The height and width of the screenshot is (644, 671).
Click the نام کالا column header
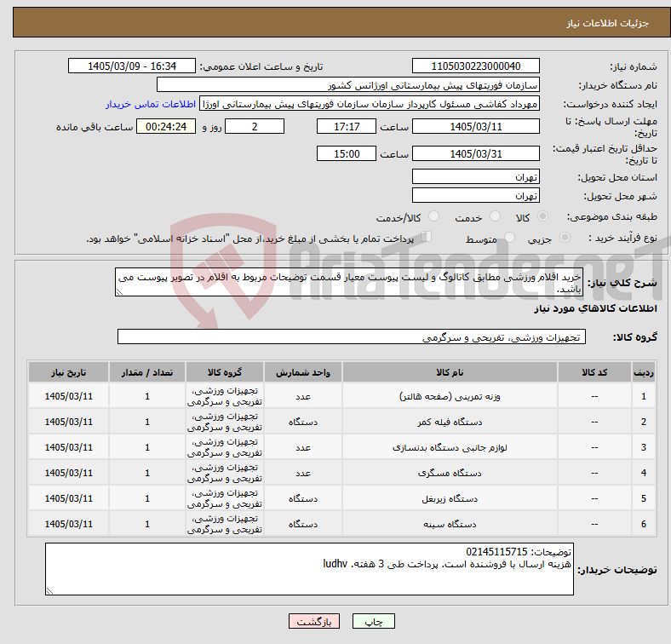[450, 372]
